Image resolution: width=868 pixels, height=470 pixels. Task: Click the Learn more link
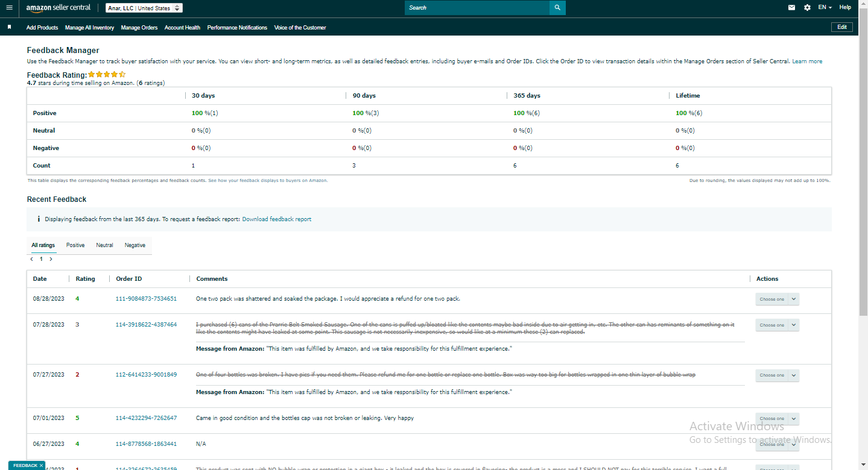coord(807,61)
